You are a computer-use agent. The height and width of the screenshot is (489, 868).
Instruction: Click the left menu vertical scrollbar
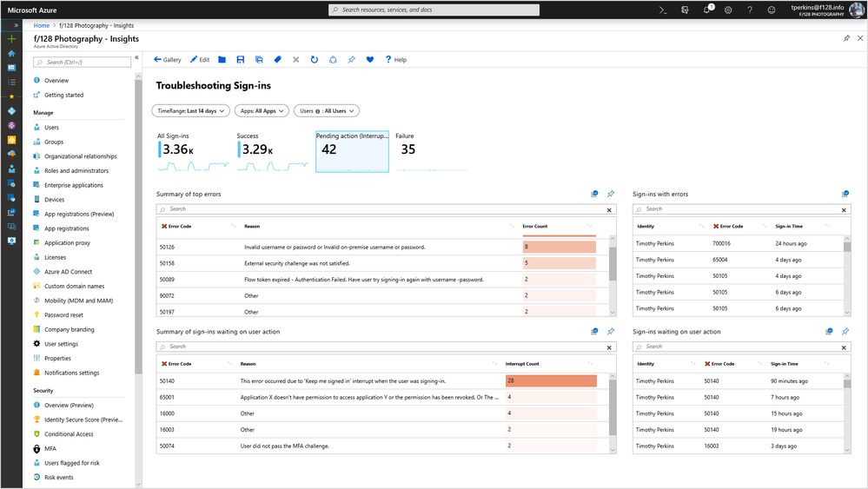[x=138, y=227]
